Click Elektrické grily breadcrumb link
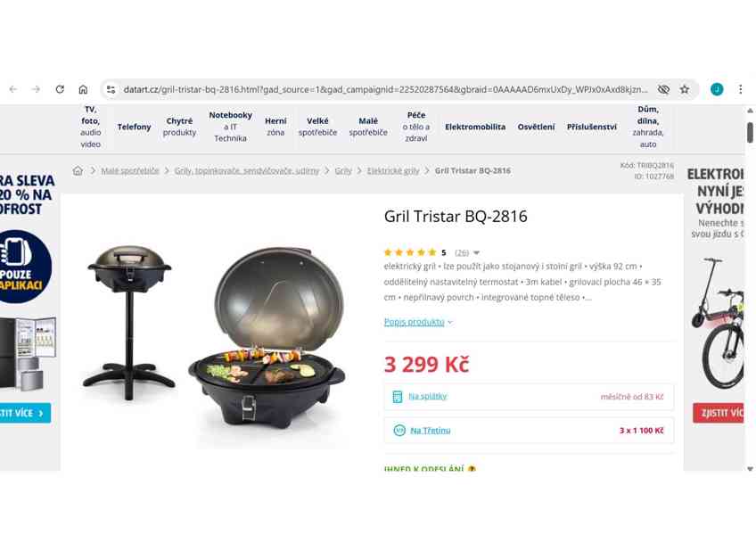Viewport: 756px width, 535px height. (x=393, y=171)
